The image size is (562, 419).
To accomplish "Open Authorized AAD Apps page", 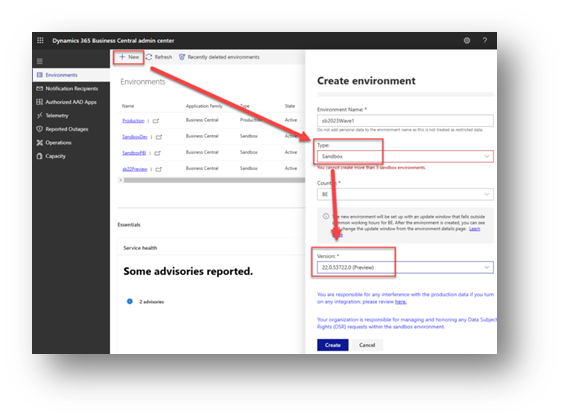I will point(71,102).
